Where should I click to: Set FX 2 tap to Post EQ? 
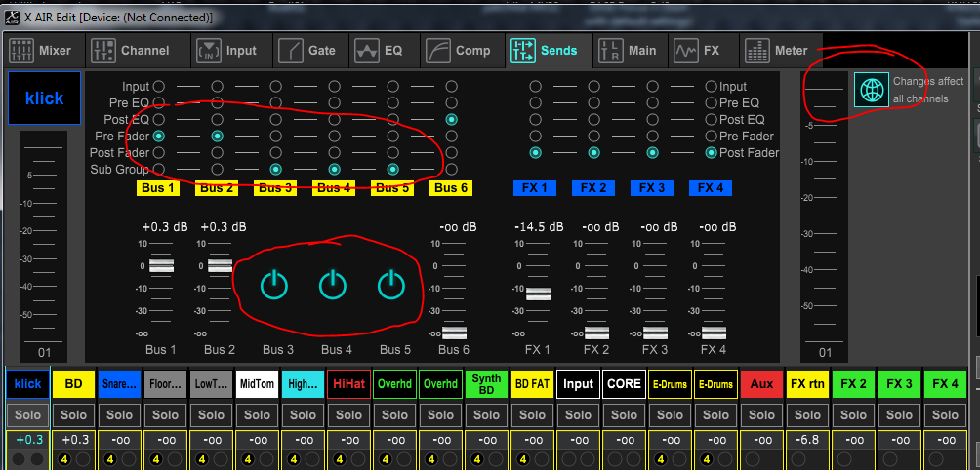(x=593, y=119)
